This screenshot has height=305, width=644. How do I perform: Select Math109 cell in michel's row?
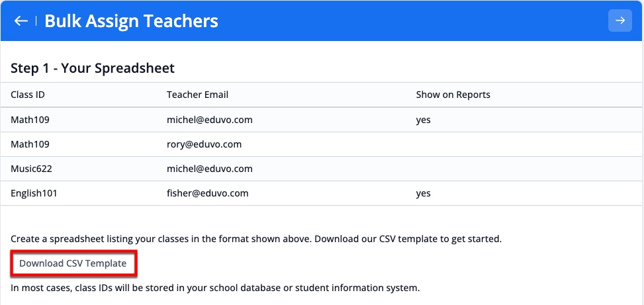coord(30,120)
